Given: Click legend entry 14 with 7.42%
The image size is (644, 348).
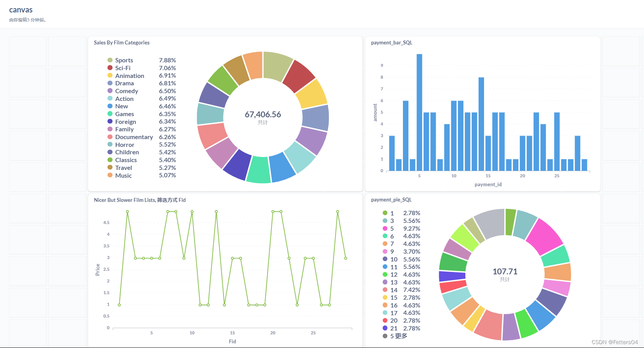Looking at the screenshot, I should click(x=401, y=290).
